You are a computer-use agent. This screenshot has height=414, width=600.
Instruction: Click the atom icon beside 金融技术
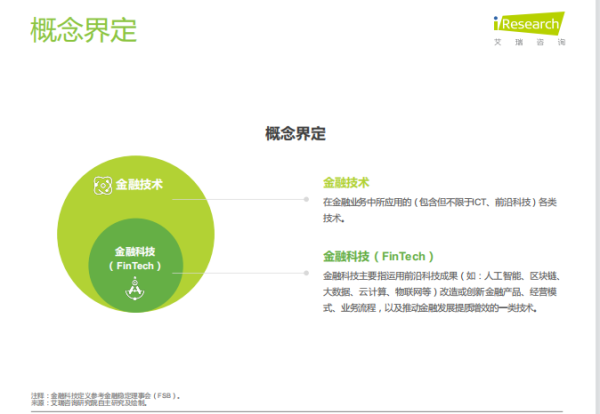[x=101, y=185]
